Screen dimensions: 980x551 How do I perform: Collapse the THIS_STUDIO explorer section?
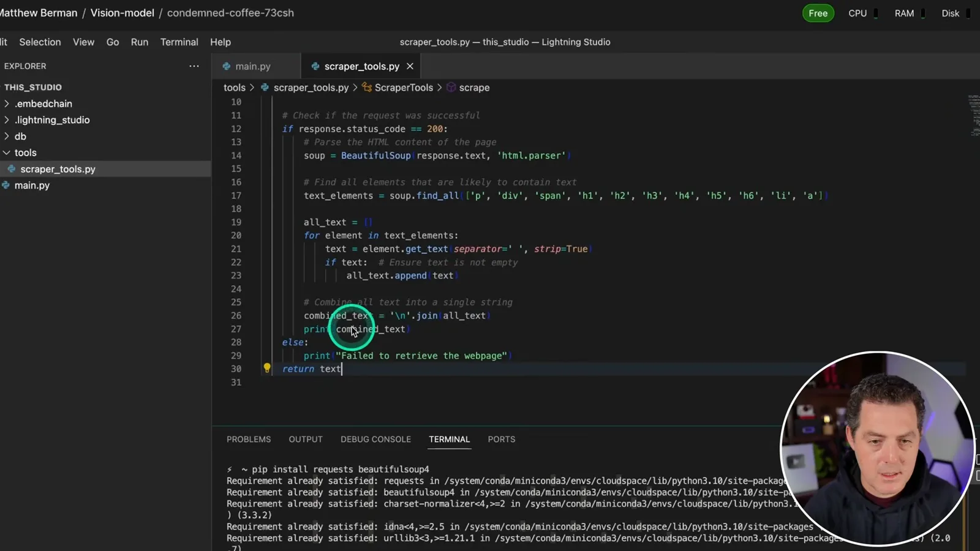click(33, 87)
